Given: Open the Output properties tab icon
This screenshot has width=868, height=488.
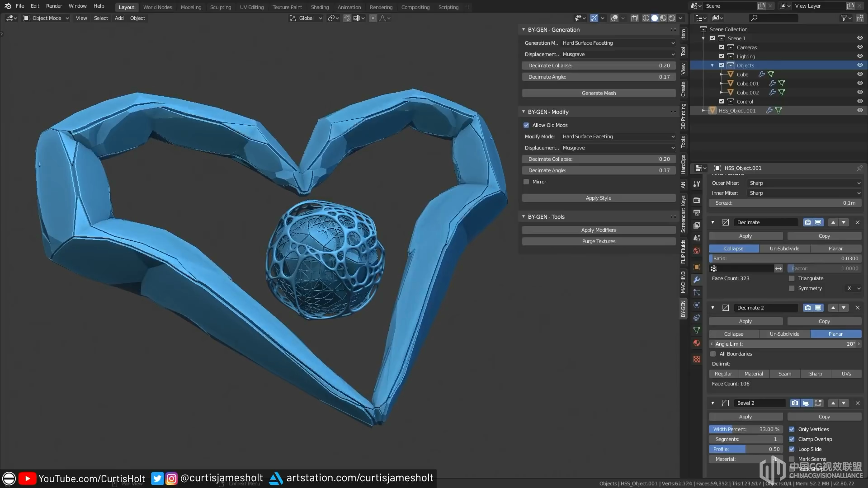Looking at the screenshot, I should pos(697,212).
